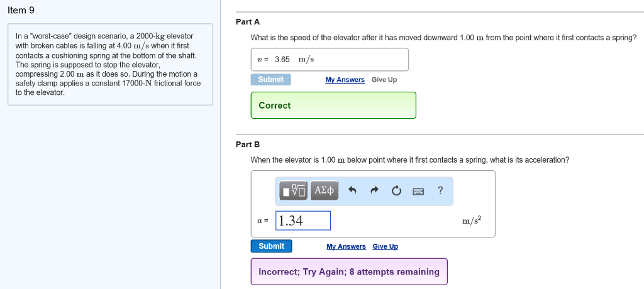Viewport: 644px width, 289px height.
Task: Click the Part B heading
Action: [243, 144]
